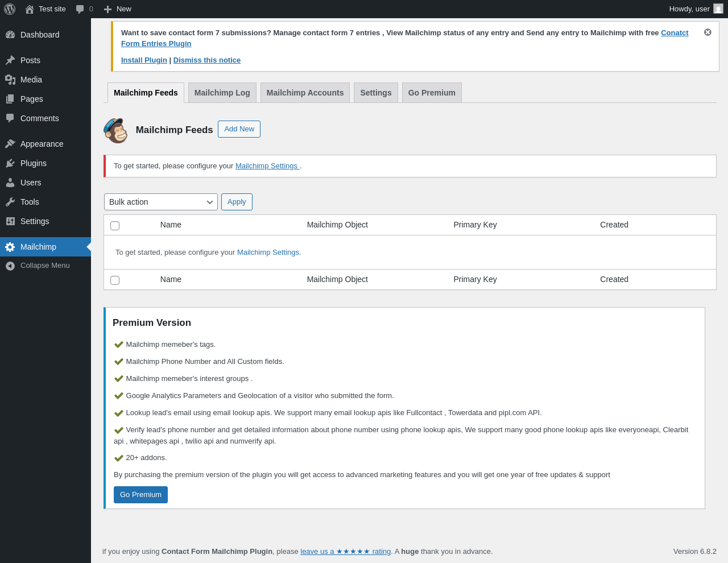Click Mailchimp Settings link in red notice
The image size is (728, 563).
(x=267, y=166)
